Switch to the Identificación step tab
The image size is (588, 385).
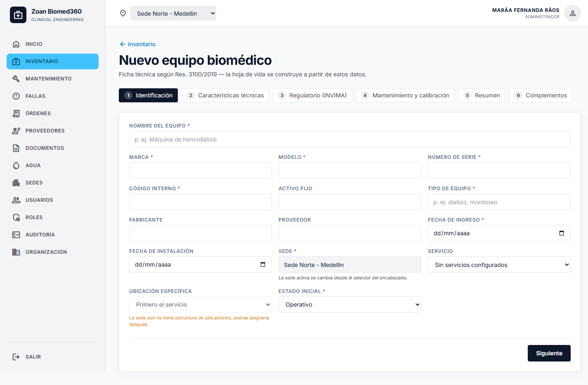tap(149, 95)
